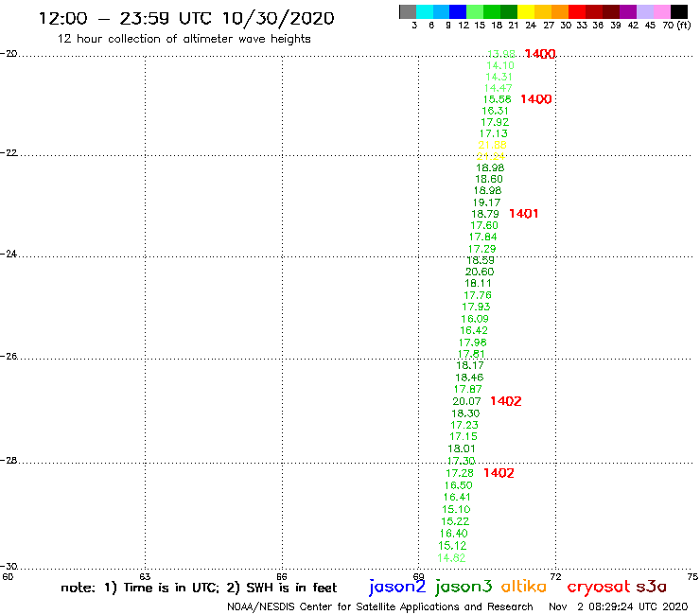700x615 pixels.
Task: Select wave height value 13.98
Action: [x=501, y=54]
